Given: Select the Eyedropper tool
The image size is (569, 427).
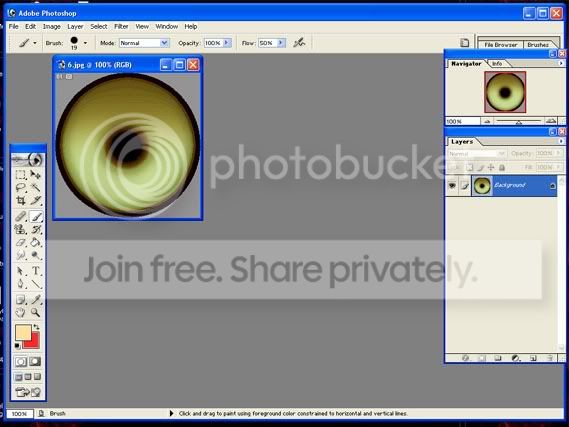Looking at the screenshot, I should coord(36,300).
